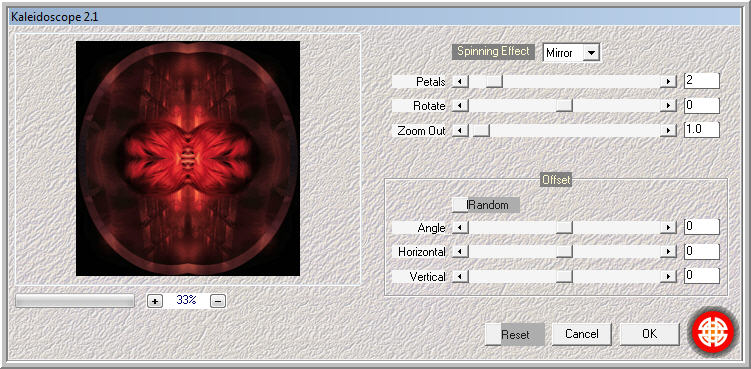Zoom in preview with plus button
Viewport: 751px width, 369px height.
point(155,301)
